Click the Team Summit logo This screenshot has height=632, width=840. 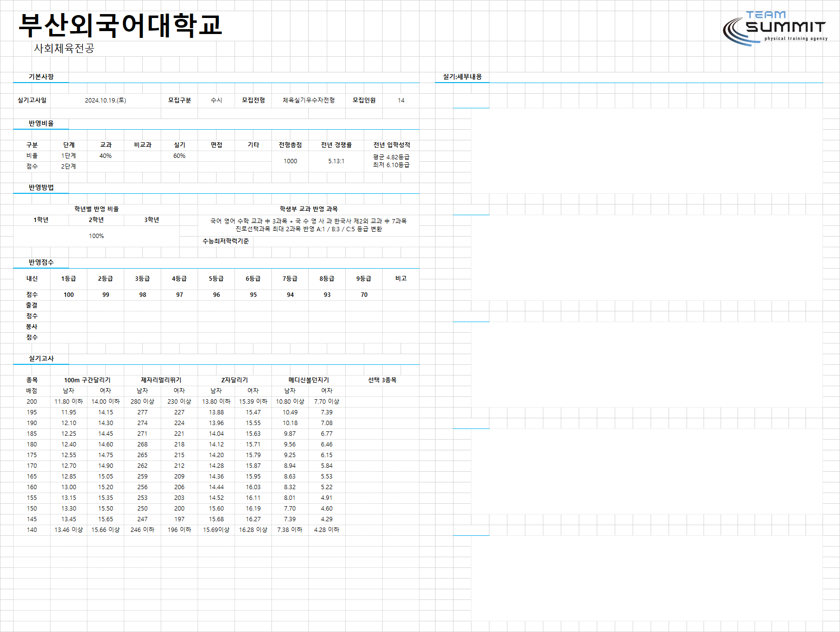point(774,29)
